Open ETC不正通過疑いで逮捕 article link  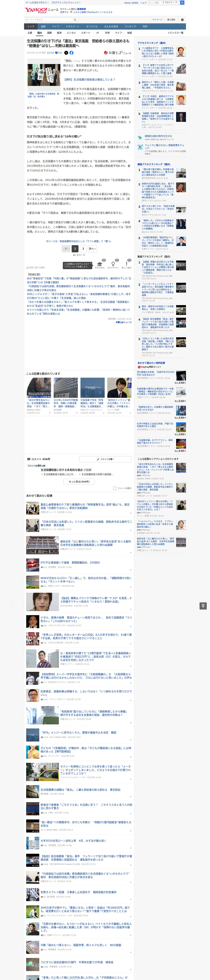(x=70, y=562)
